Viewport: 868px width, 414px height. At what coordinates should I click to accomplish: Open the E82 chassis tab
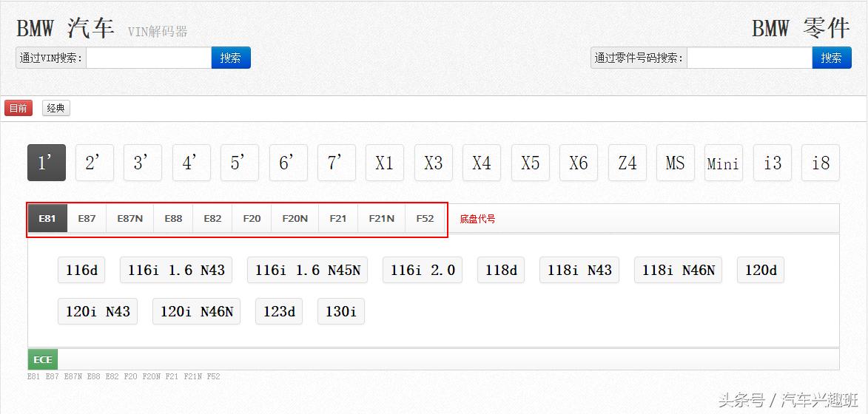click(212, 218)
